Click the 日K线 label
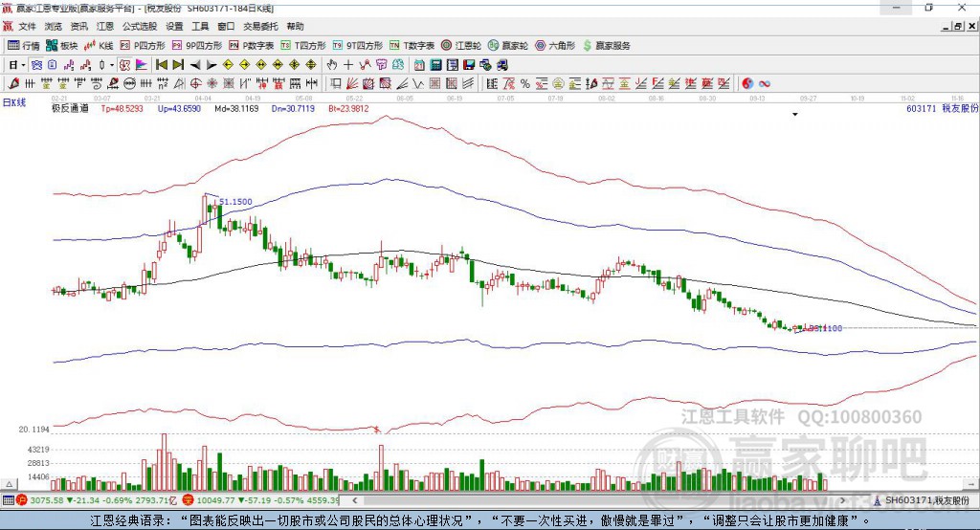Image resolution: width=980 pixels, height=530 pixels. pyautogui.click(x=14, y=102)
